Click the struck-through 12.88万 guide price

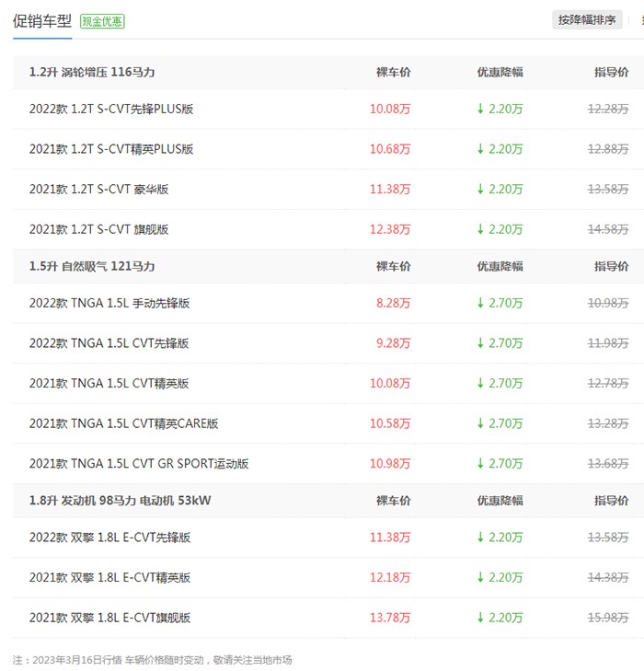click(608, 149)
